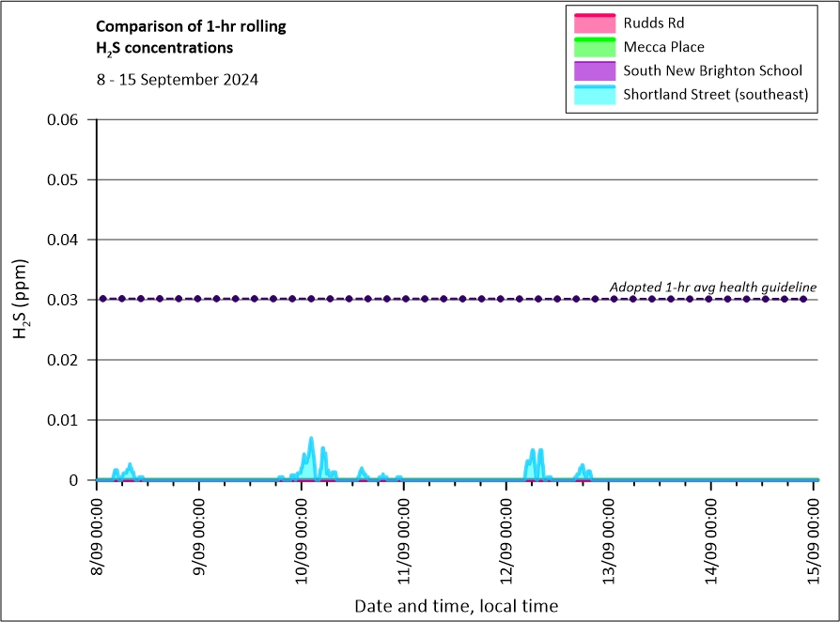Select the Shortland Street (southeast) legend label
The width and height of the screenshot is (840, 622).
click(715, 95)
